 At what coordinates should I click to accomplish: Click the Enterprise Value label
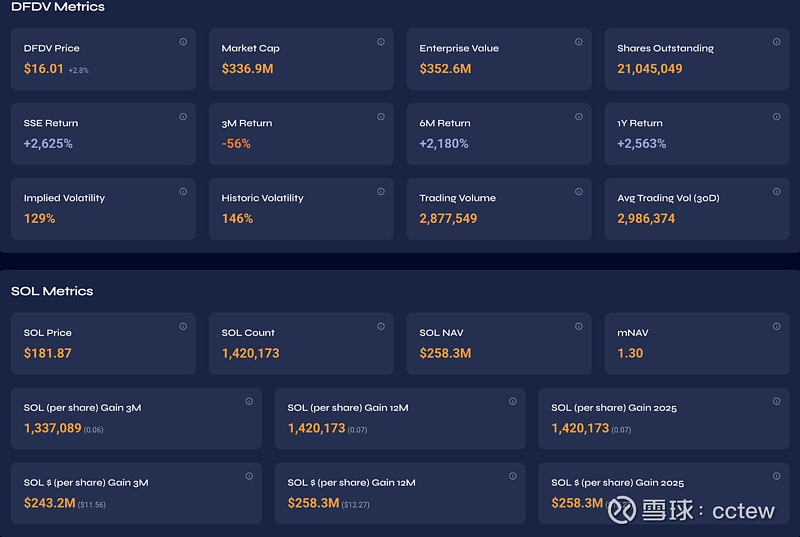coord(459,48)
